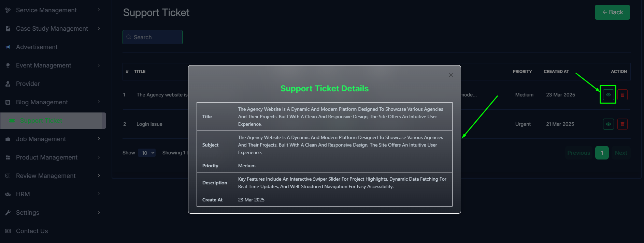Expand the Case Study Management chevron
The image size is (644, 243).
point(99,28)
